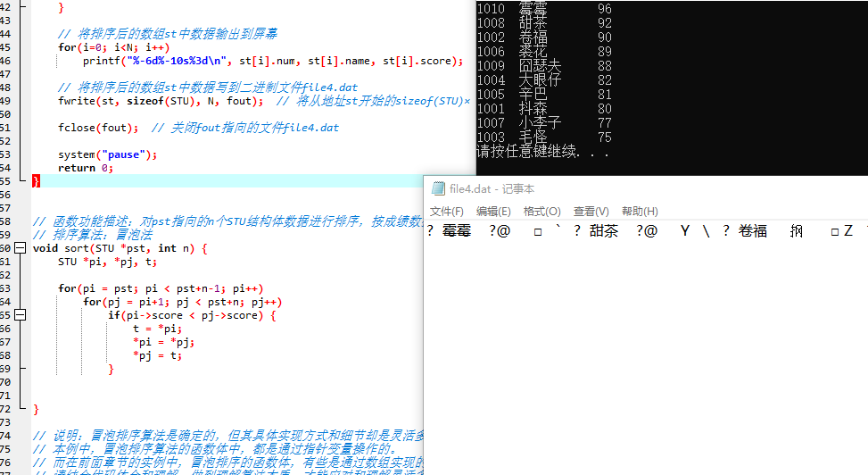Click the highlighted closing brace of main
Viewport: 868px width, 475px height.
point(36,180)
